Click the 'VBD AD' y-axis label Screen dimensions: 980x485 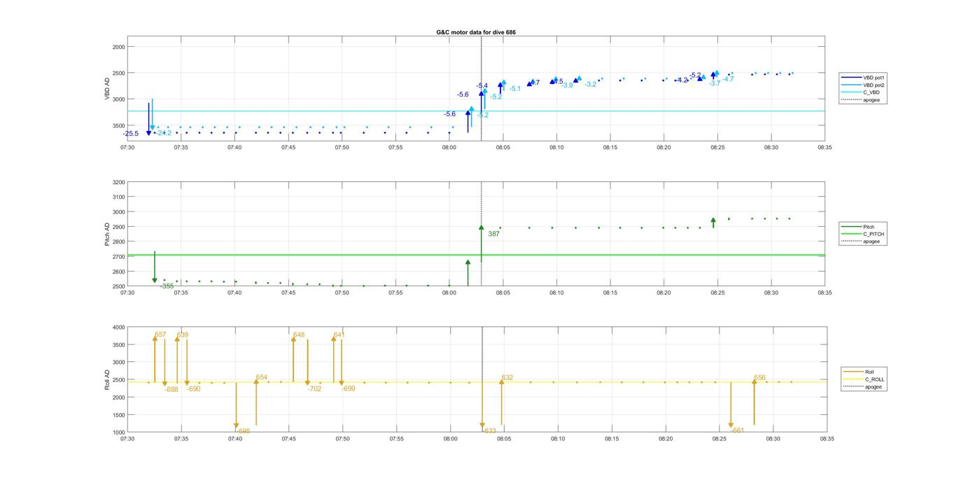(108, 89)
